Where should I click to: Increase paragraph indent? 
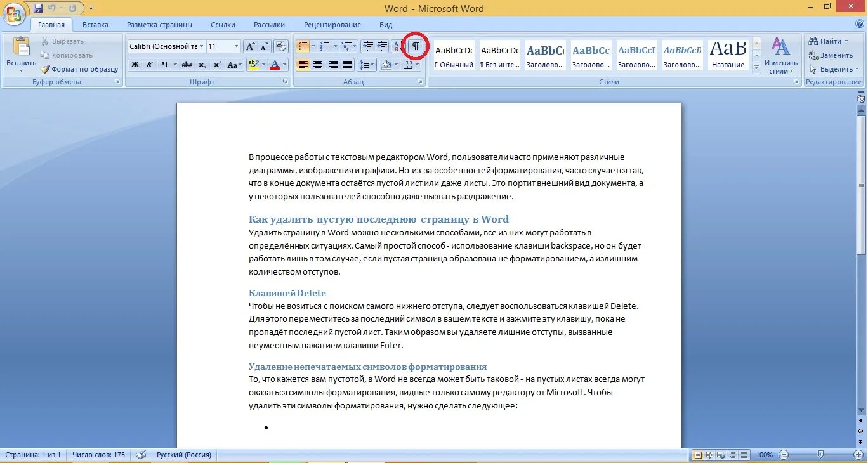click(x=383, y=46)
